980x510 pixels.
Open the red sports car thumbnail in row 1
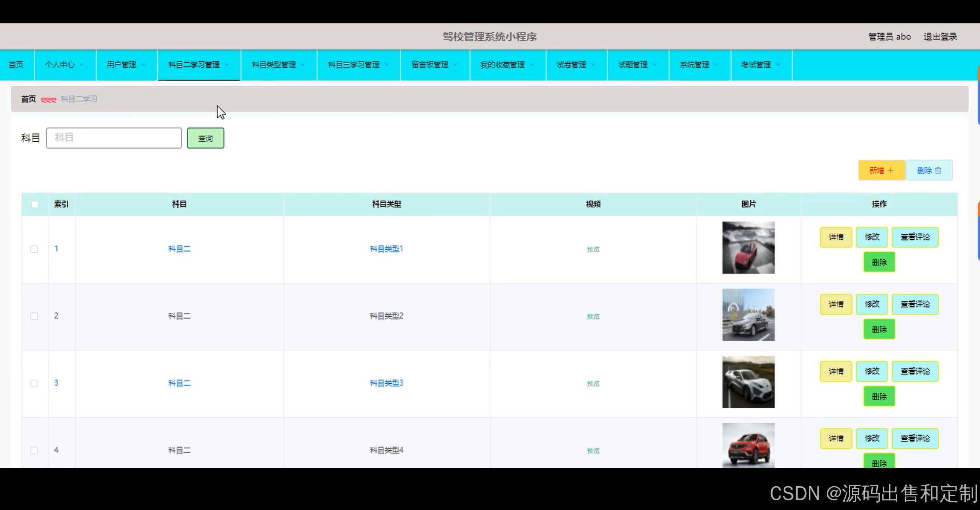(x=748, y=248)
